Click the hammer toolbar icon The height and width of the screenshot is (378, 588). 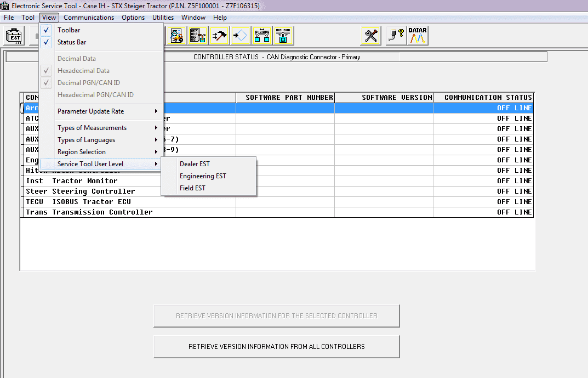coord(219,36)
